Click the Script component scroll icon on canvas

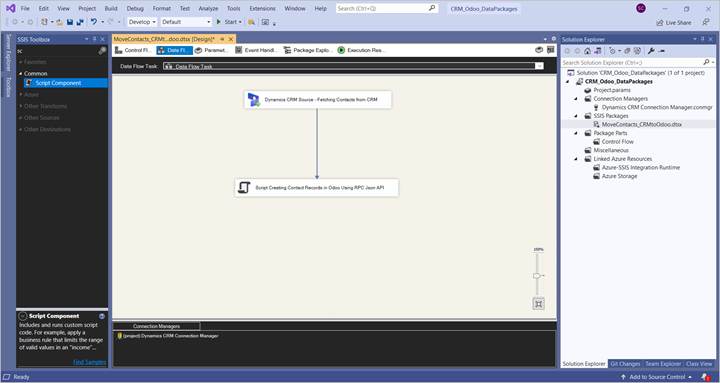tap(244, 187)
